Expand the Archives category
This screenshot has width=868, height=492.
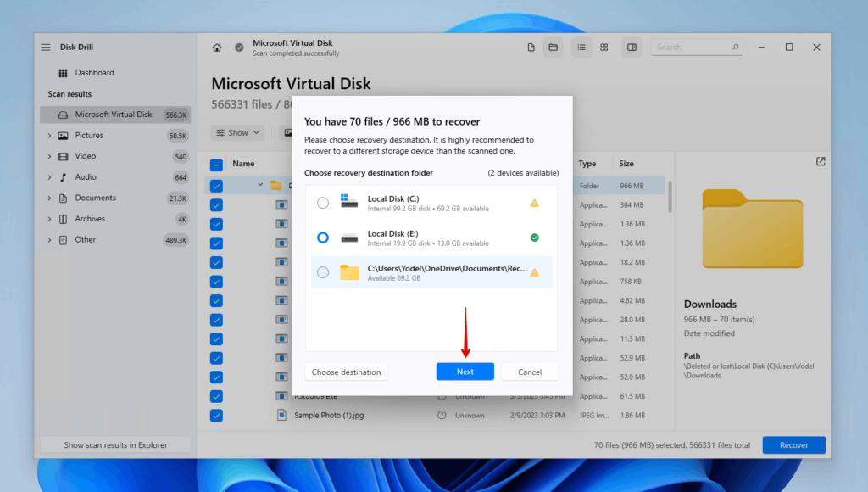coord(50,218)
